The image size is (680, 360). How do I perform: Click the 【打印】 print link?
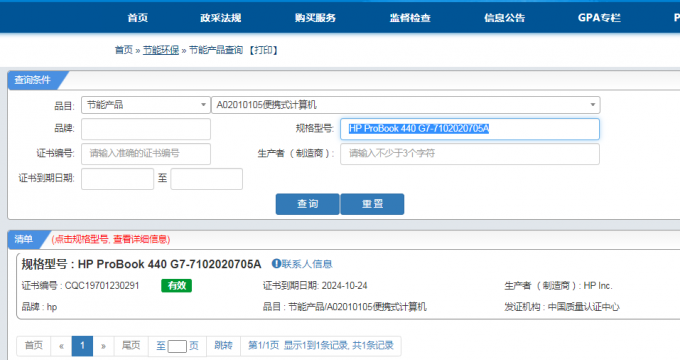click(x=263, y=50)
